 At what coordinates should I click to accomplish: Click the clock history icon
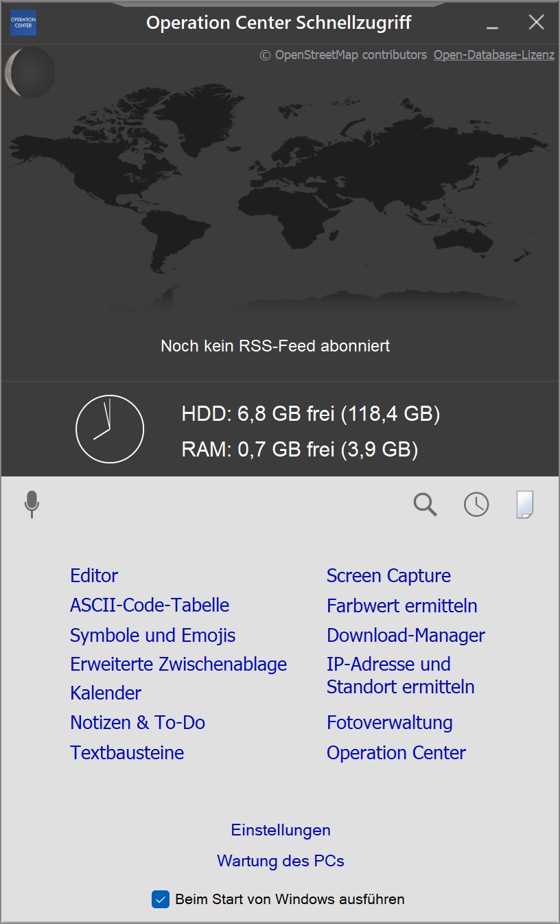(476, 505)
